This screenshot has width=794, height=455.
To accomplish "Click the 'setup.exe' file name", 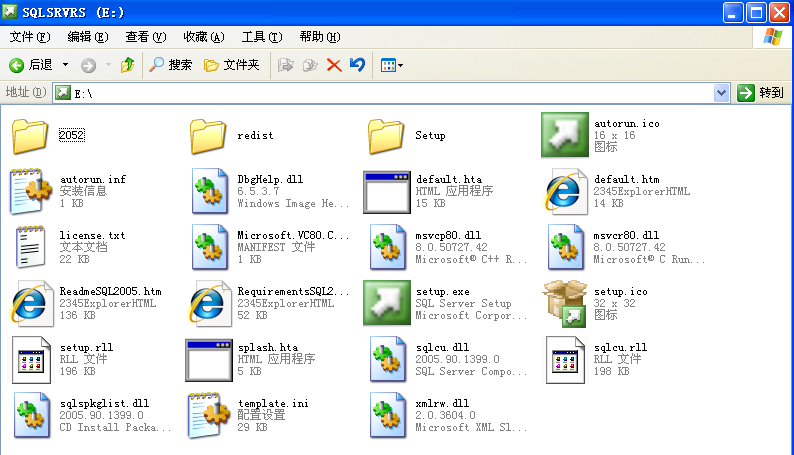I will (x=443, y=292).
